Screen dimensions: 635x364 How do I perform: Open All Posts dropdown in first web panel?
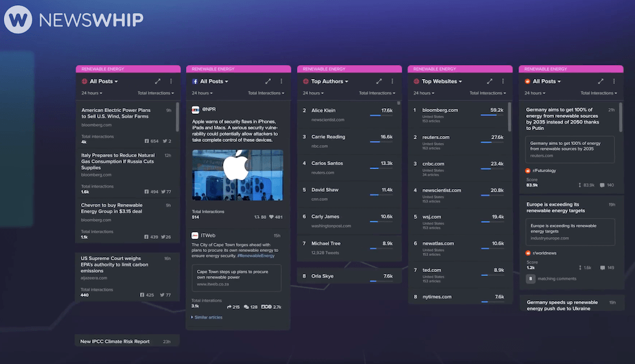[104, 82]
